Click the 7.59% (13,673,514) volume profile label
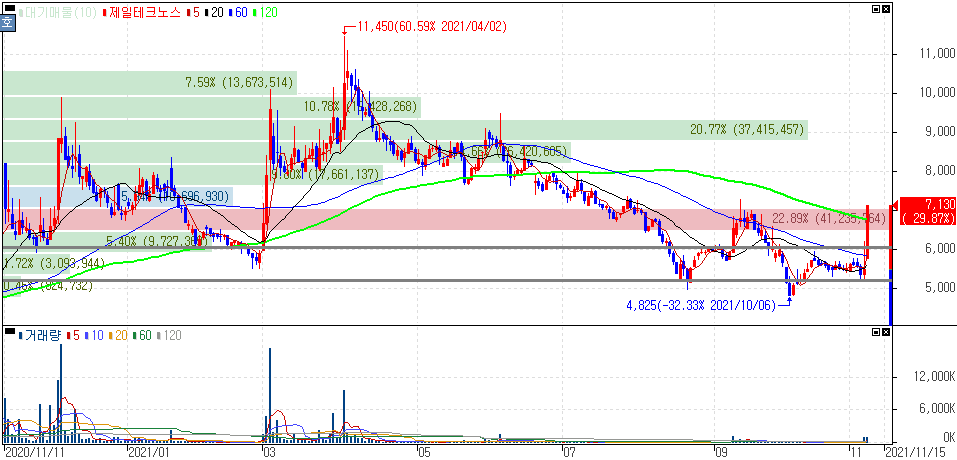This screenshot has width=957, height=460. click(240, 82)
